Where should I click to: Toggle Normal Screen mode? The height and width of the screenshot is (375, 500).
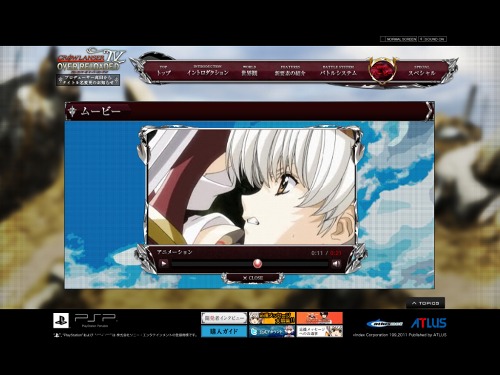point(399,39)
